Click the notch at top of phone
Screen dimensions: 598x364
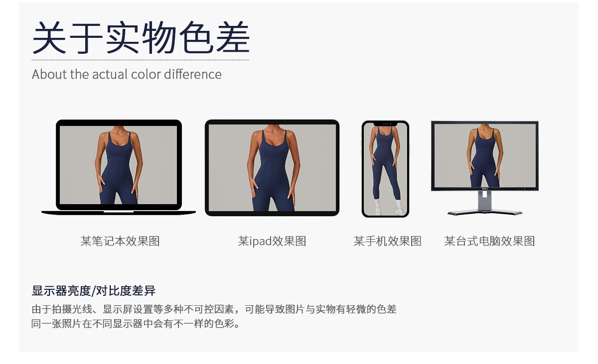385,123
